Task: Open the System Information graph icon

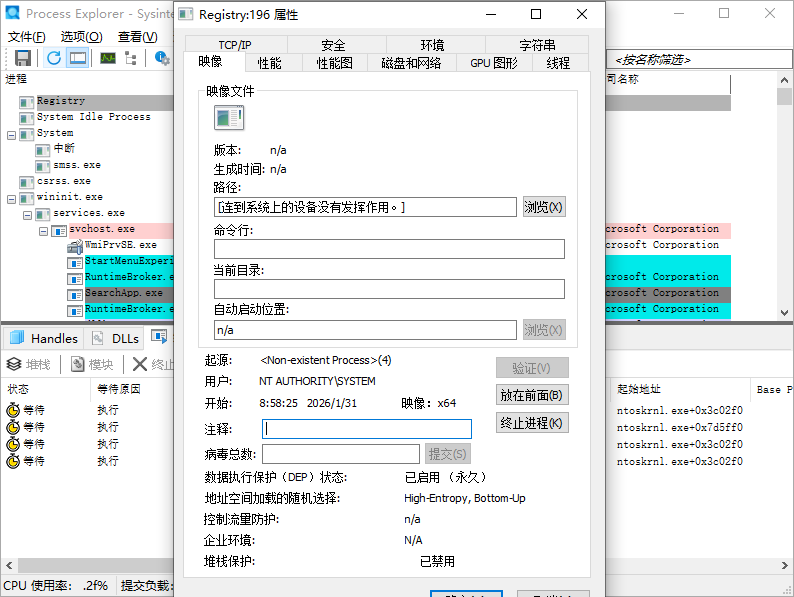Action: point(108,58)
